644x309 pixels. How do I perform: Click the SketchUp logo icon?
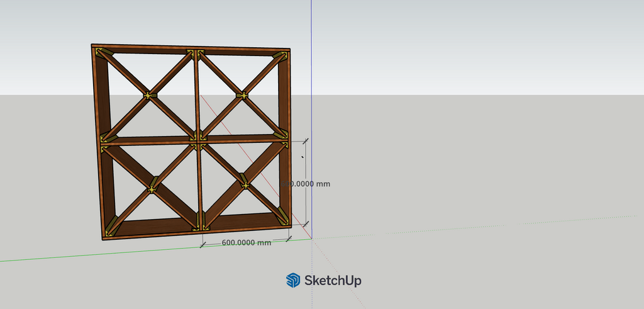292,280
